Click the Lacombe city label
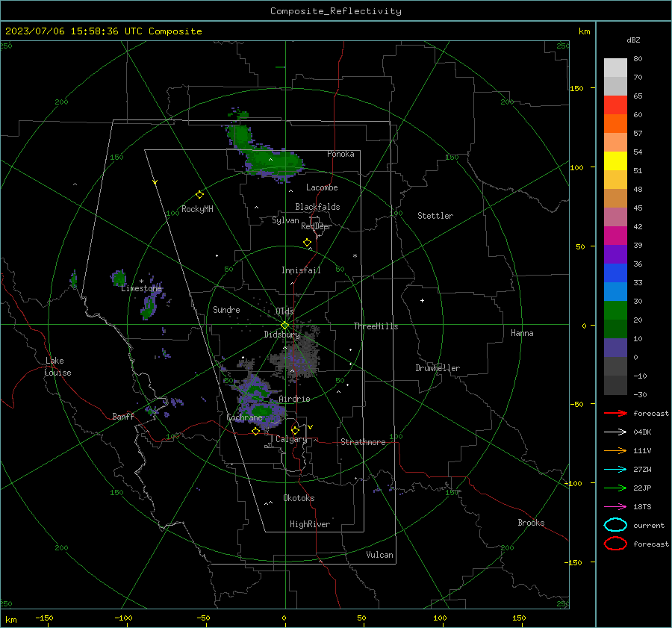672x628 pixels. pyautogui.click(x=322, y=187)
